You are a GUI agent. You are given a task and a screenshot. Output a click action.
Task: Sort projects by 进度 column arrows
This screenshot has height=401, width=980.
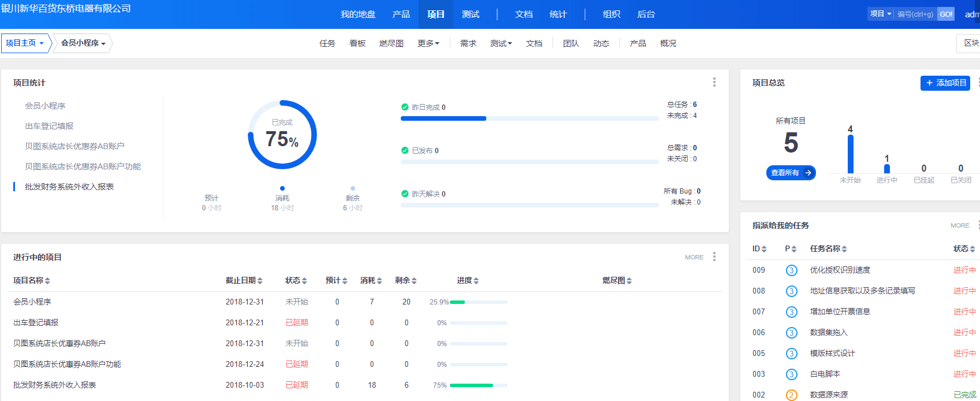point(476,281)
